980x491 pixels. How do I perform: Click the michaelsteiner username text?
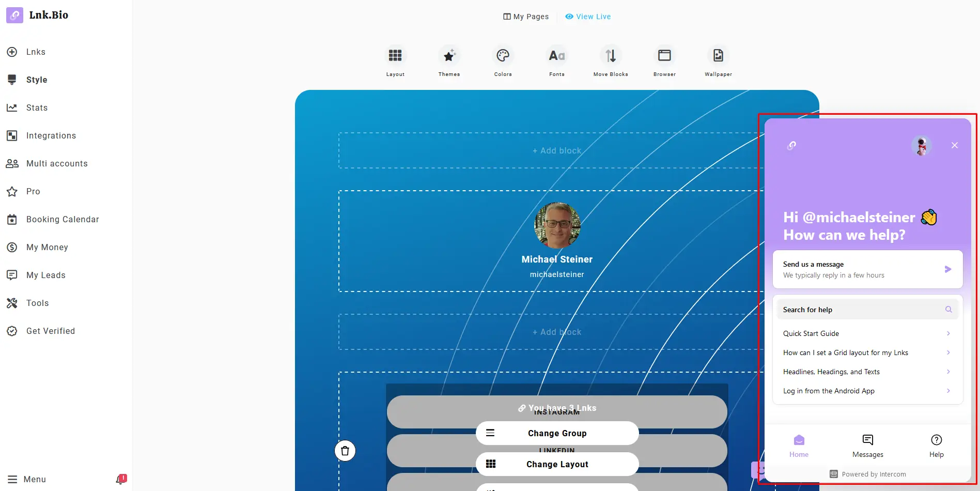tap(557, 274)
